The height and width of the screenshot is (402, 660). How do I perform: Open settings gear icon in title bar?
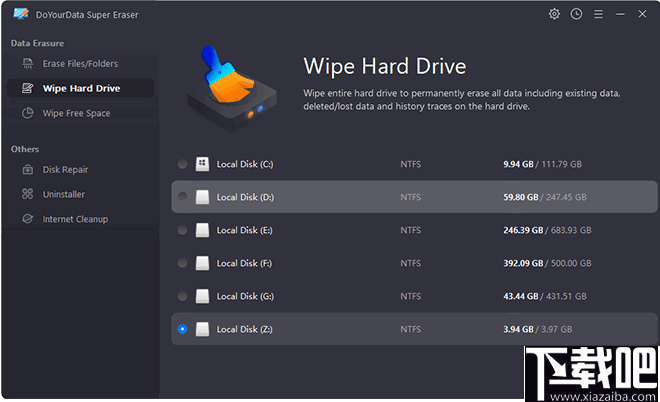click(x=554, y=14)
